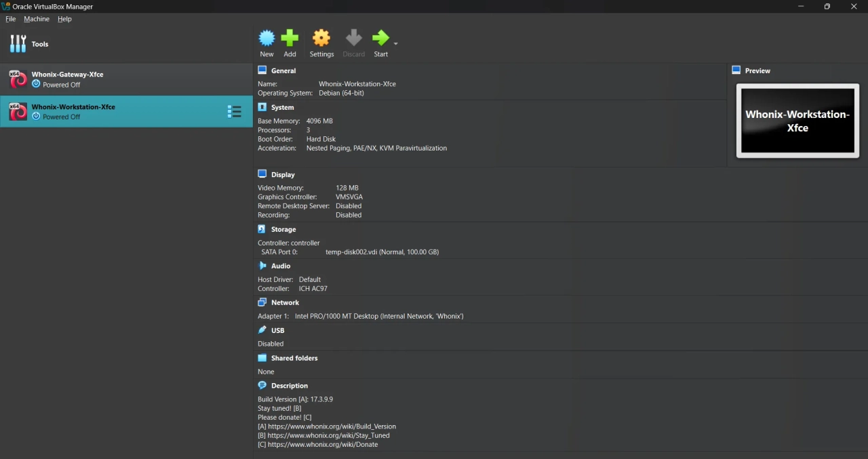Screen dimensions: 868x459
Task: Click the Adapter 1 Intel PRO/1000 entry
Action: (x=379, y=316)
